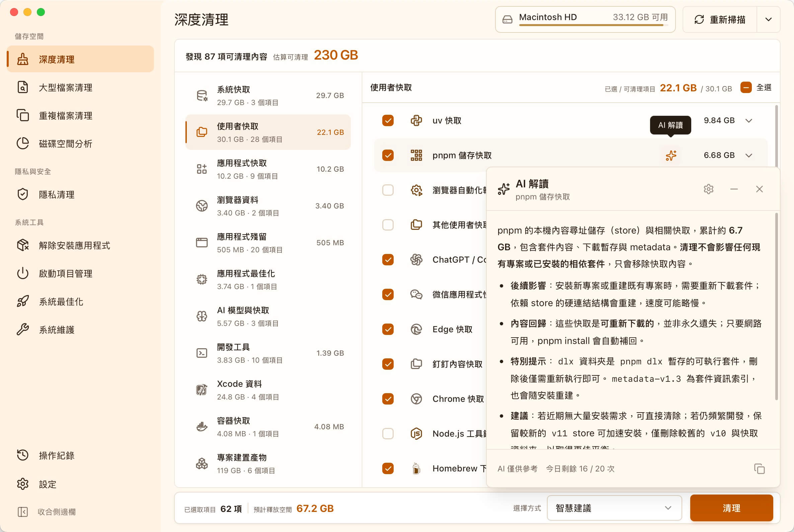Screen dimensions: 794x532
Task: Click the 清理 clean button
Action: (731, 508)
